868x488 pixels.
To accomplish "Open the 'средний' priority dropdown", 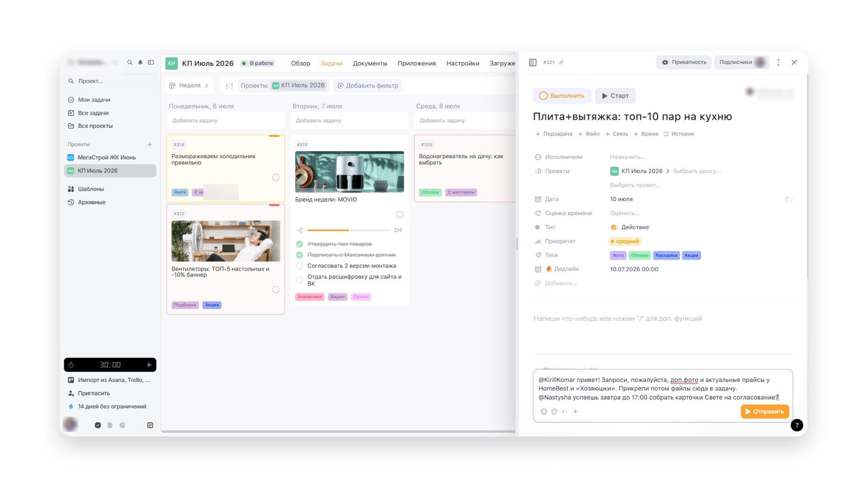I will coord(625,241).
